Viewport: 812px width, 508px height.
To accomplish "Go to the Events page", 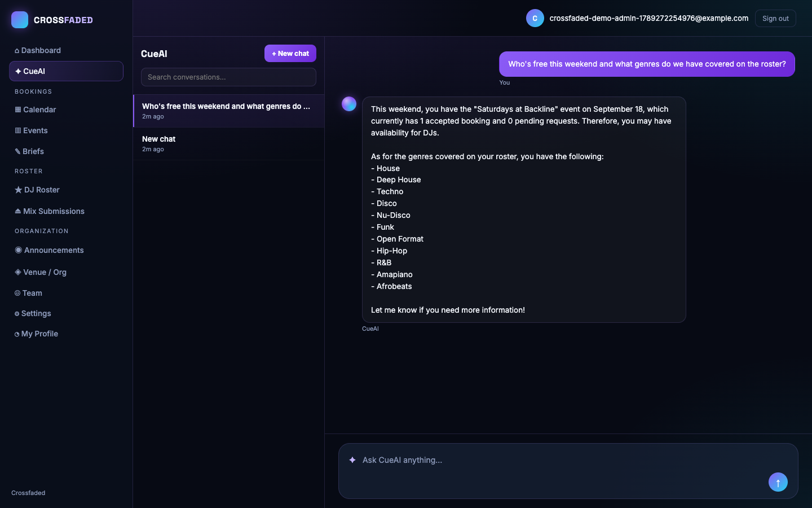I will tap(66, 130).
